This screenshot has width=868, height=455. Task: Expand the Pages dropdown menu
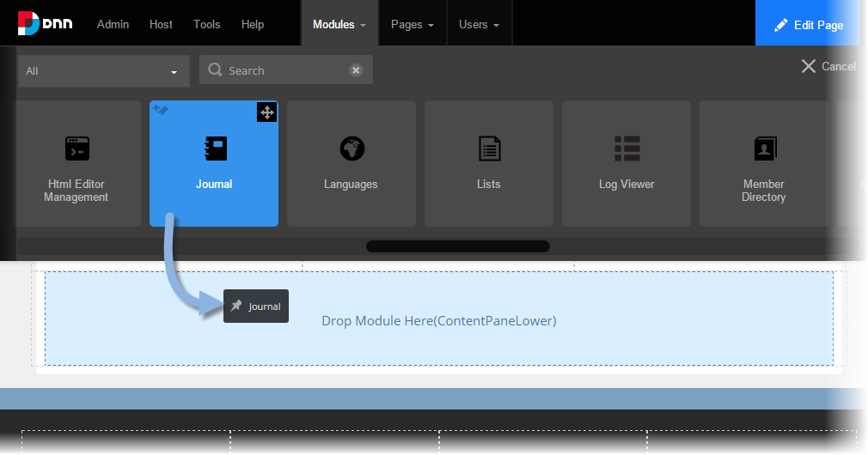412,24
